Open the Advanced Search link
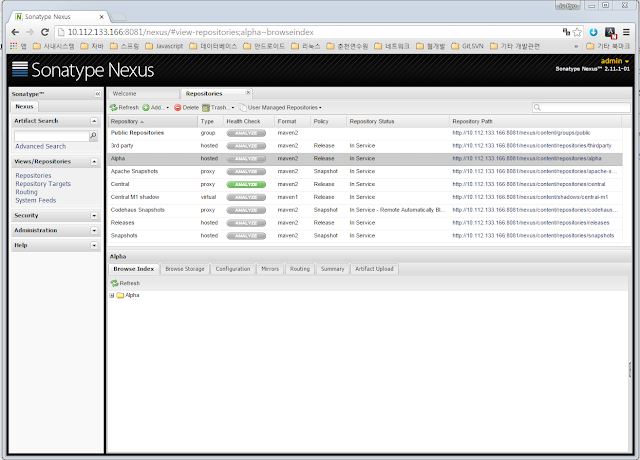Viewport: 640px width, 460px height. [40, 146]
